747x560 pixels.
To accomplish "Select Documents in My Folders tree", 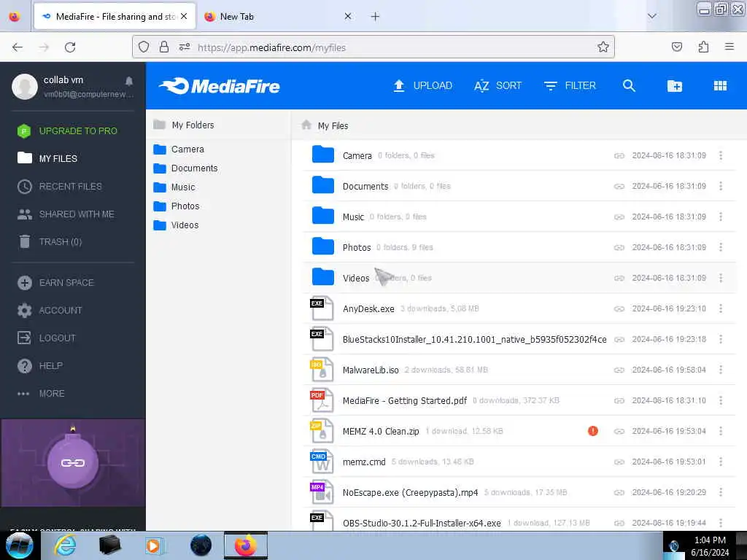I will (x=185, y=168).
